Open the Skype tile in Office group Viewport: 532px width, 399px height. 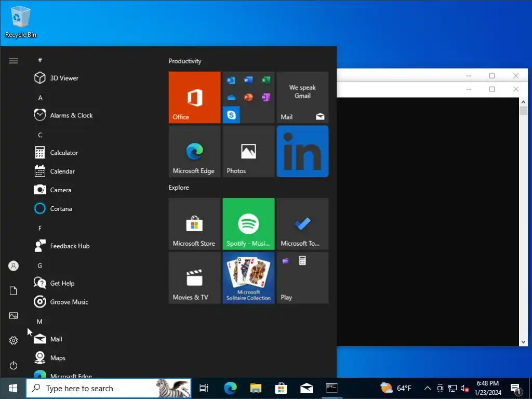[231, 115]
